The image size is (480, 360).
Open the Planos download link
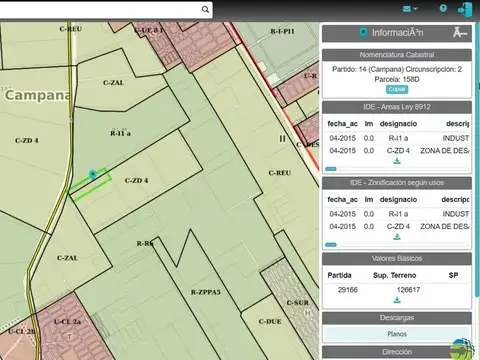coord(397,334)
